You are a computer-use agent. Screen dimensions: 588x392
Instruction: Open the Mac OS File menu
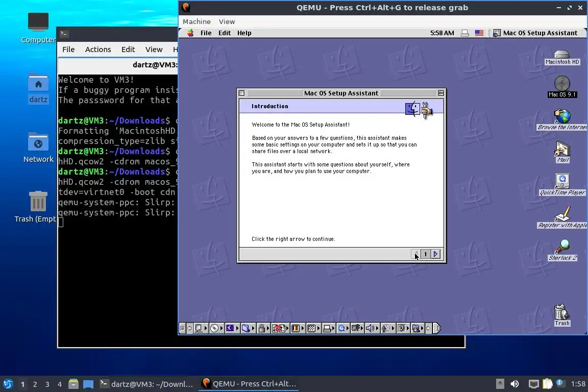pyautogui.click(x=206, y=33)
